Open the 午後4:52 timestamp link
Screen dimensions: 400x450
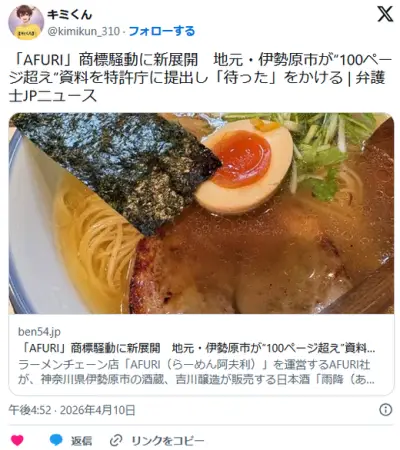tap(30, 410)
